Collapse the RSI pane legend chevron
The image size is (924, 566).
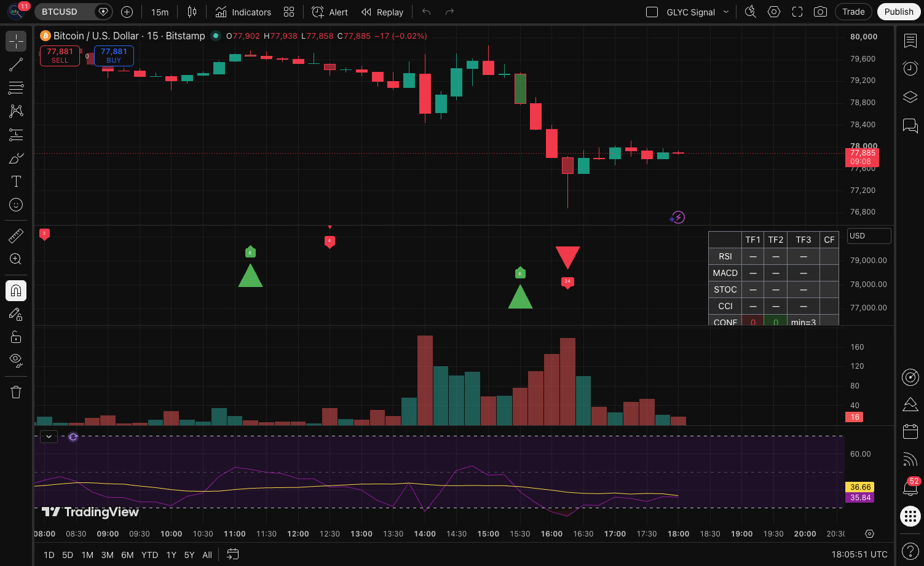(49, 436)
